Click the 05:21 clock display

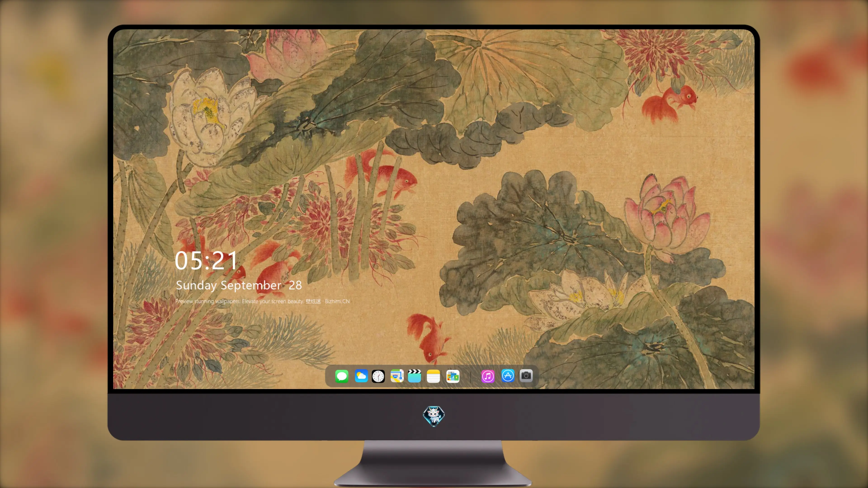tap(206, 260)
